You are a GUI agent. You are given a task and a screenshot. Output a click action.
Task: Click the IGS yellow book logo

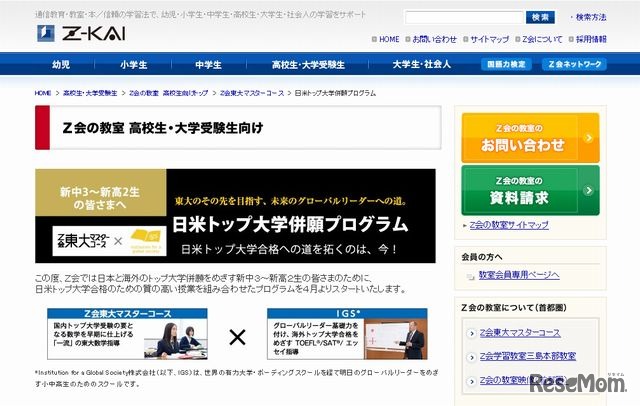(146, 240)
